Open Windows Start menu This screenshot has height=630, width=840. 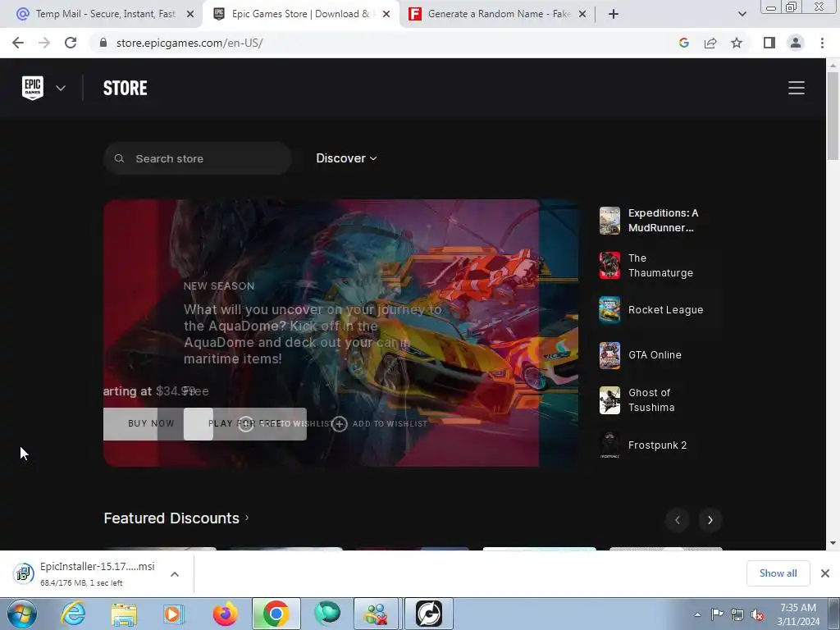pyautogui.click(x=21, y=614)
